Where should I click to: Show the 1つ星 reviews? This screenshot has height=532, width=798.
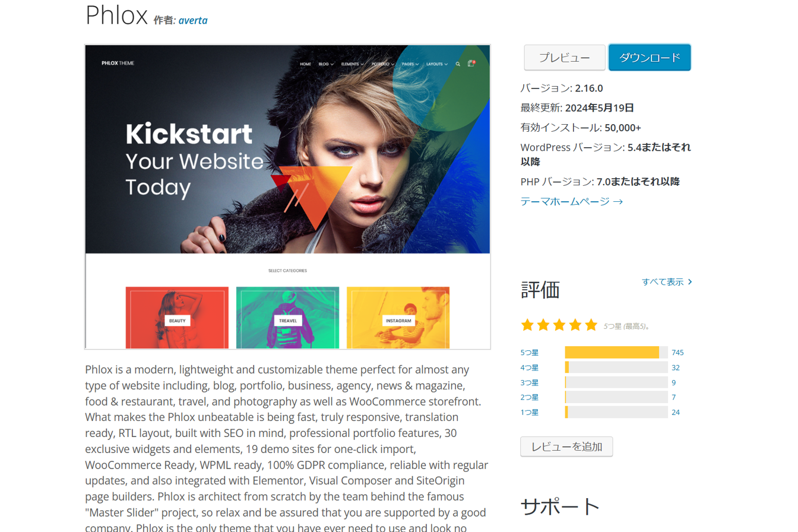point(529,412)
